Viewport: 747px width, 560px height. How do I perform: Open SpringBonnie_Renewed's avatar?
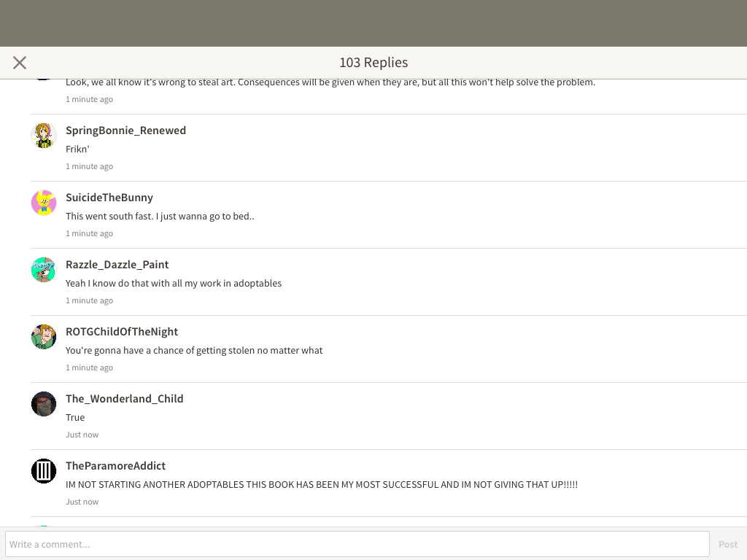click(x=44, y=136)
